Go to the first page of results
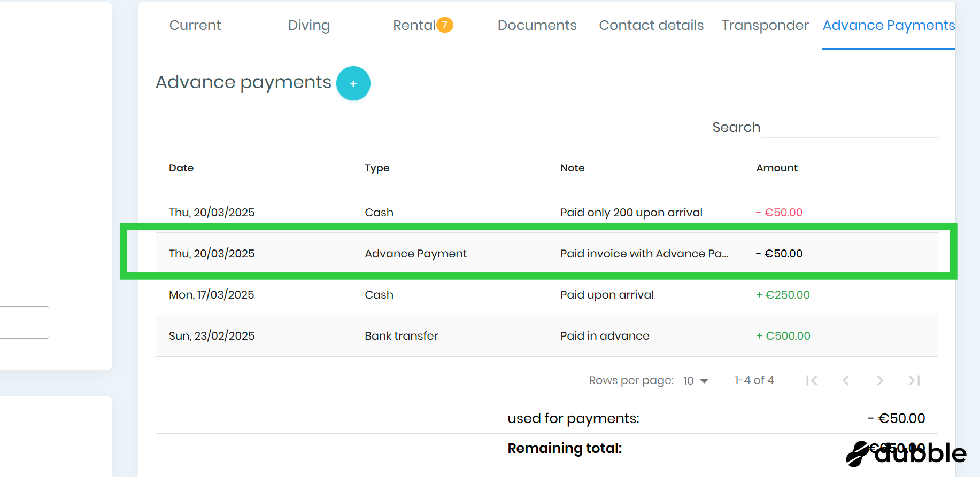This screenshot has width=980, height=477. [x=811, y=380]
